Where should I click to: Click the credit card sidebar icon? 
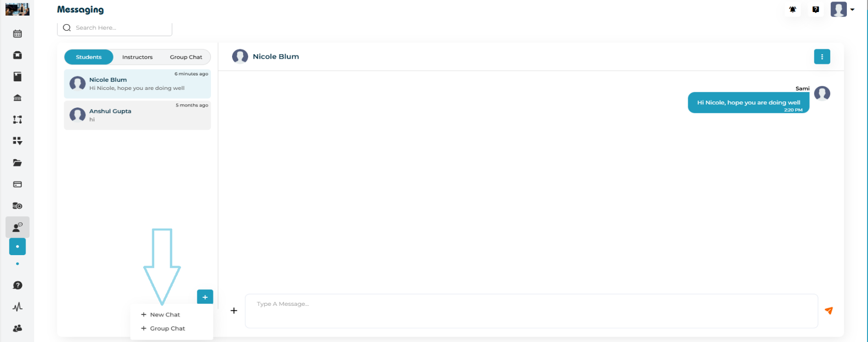point(18,184)
